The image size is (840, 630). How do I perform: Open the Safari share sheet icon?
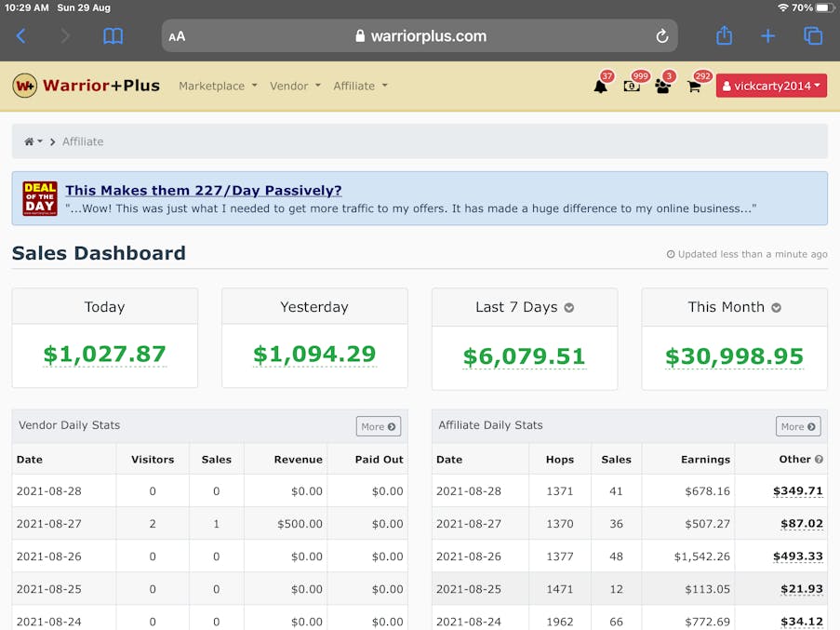coord(724,35)
